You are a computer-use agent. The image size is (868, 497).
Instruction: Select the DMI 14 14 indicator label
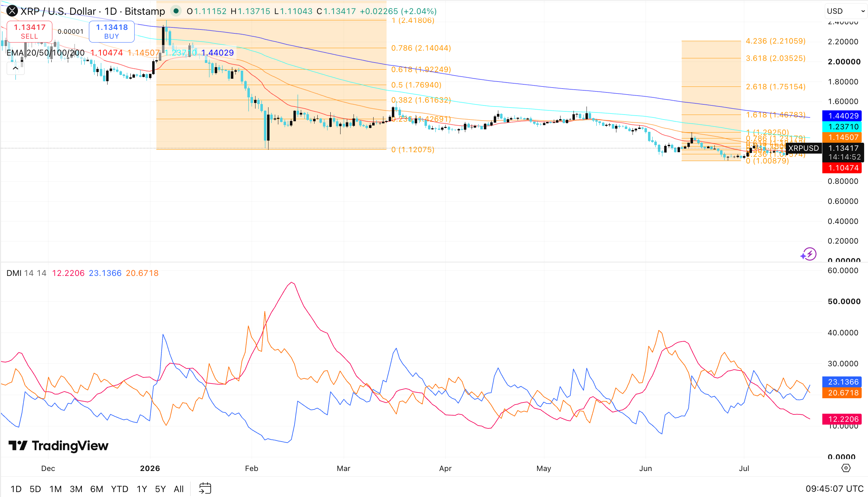tap(26, 273)
